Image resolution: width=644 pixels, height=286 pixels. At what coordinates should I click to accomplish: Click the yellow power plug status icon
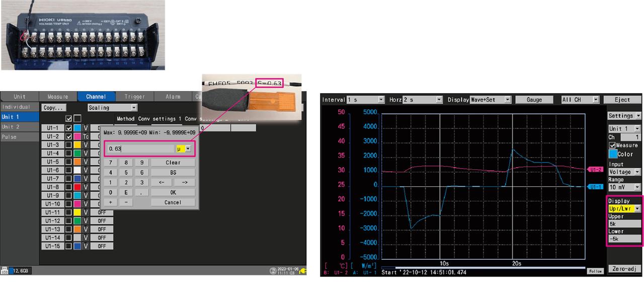[x=302, y=271]
